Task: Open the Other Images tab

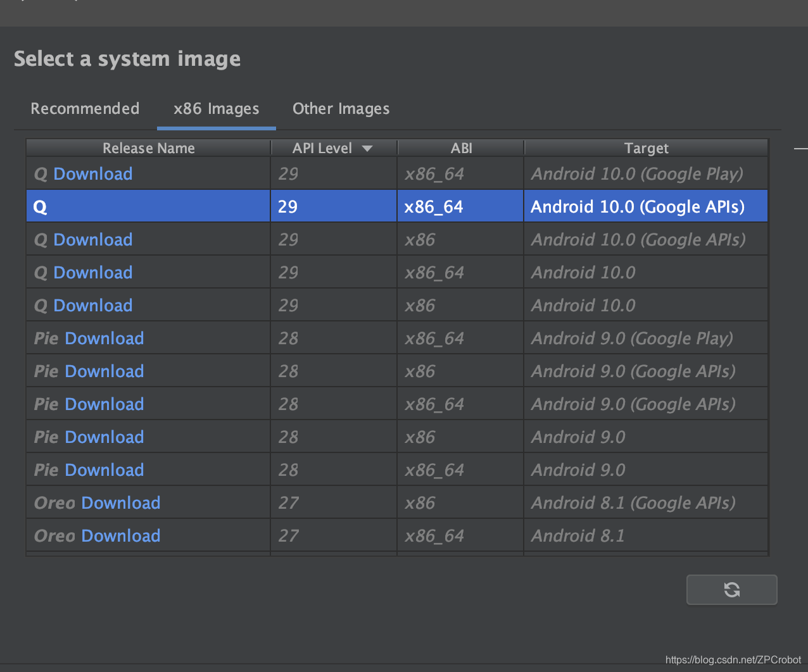Action: pos(341,108)
